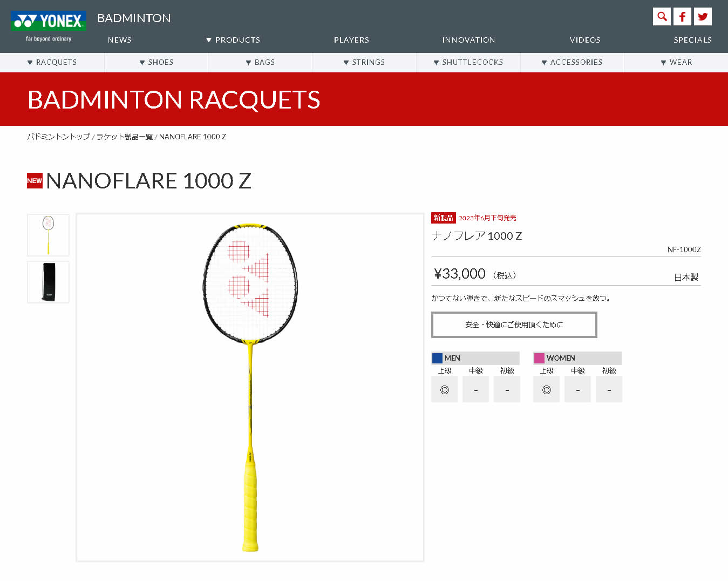This screenshot has width=728, height=581.
Task: Click the NANOFLARE 1000 Z heading
Action: pyautogui.click(x=149, y=180)
